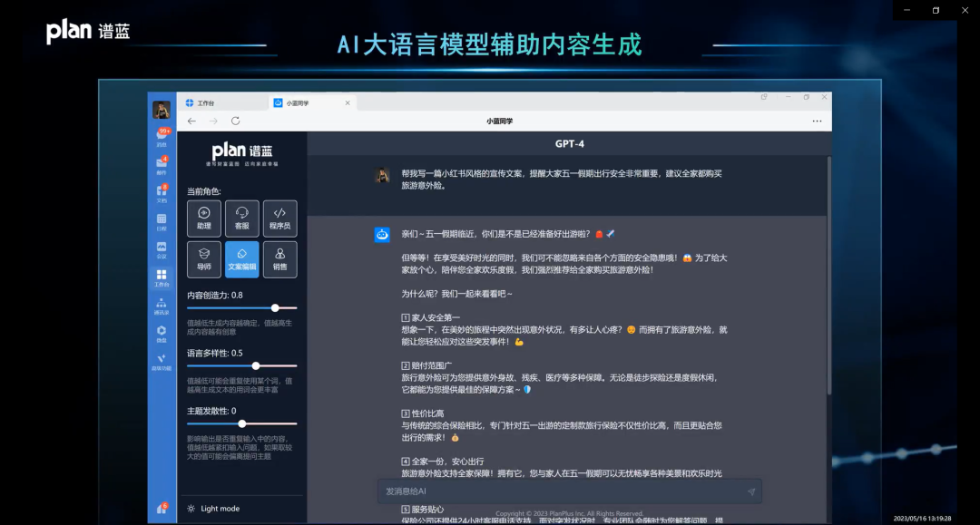The width and height of the screenshot is (980, 525).
Task: Click the 发消息给AI message input field
Action: pyautogui.click(x=569, y=491)
